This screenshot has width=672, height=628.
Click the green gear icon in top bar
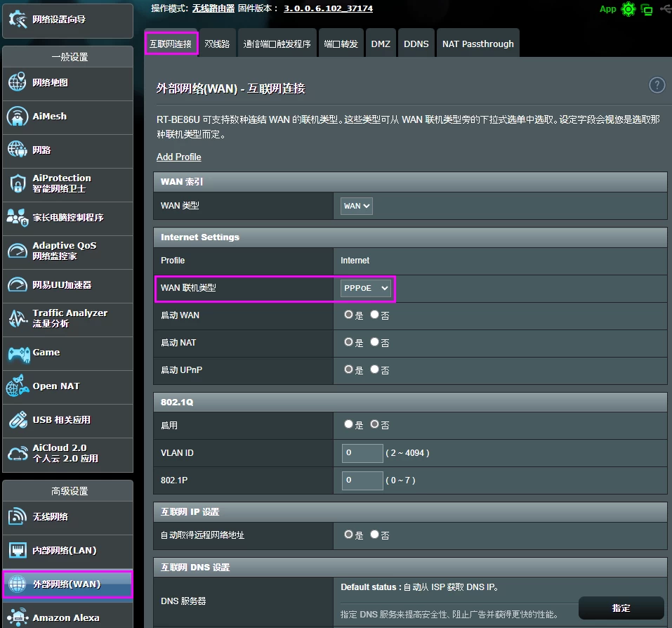click(x=627, y=10)
